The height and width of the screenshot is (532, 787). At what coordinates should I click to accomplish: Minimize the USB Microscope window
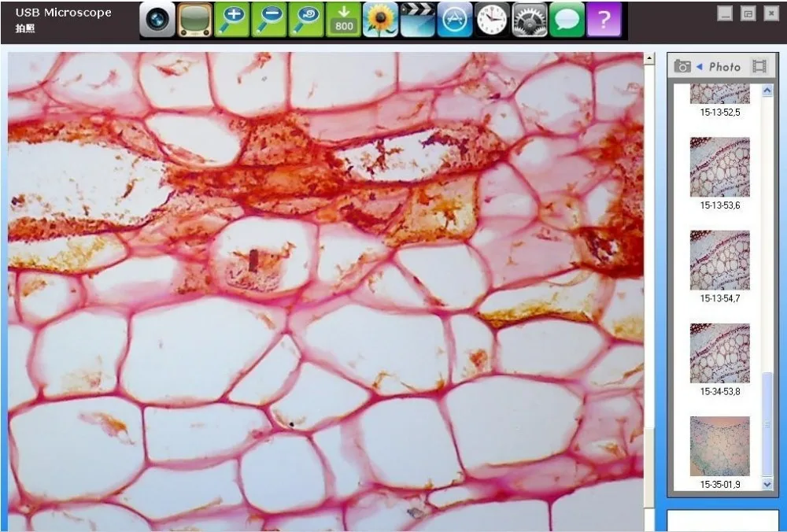tap(725, 14)
